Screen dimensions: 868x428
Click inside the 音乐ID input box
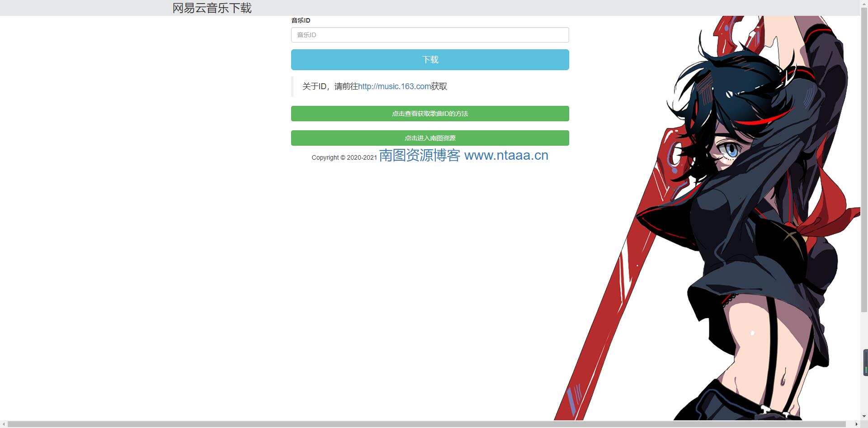429,35
